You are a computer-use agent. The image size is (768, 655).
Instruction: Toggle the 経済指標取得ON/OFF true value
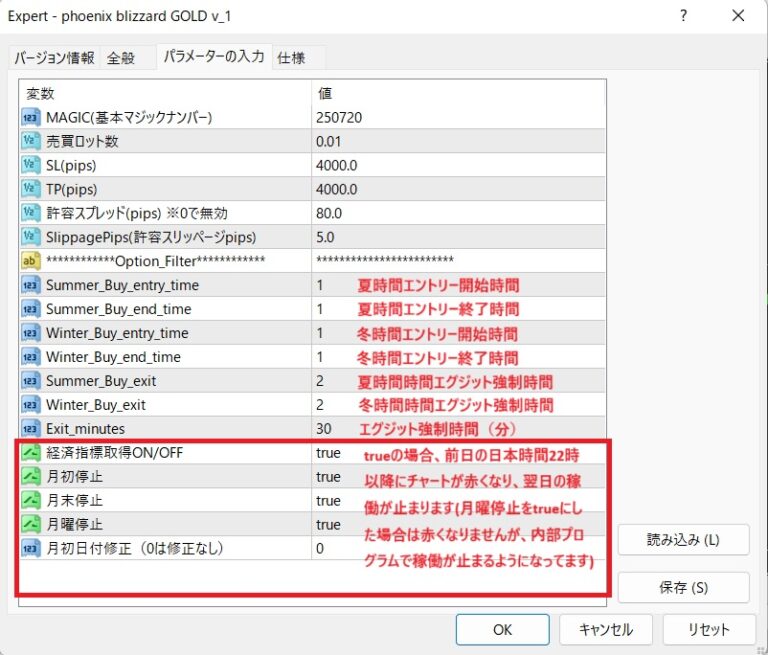(x=328, y=453)
